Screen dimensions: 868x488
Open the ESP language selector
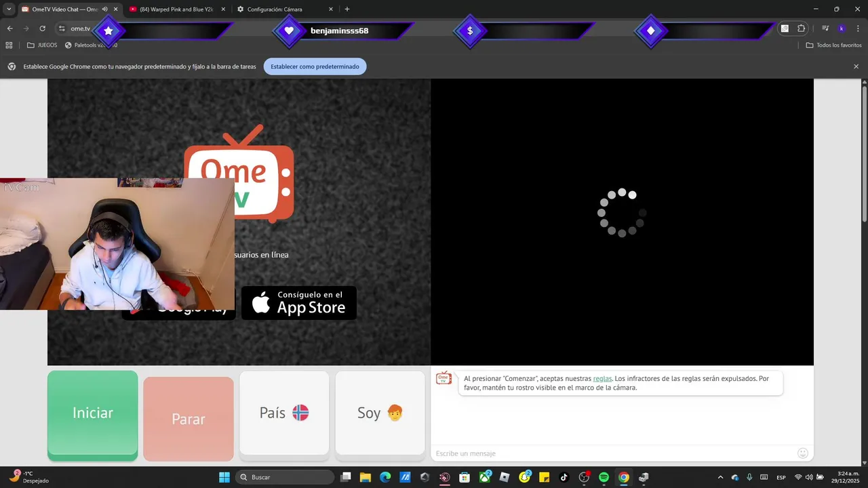coord(781,477)
